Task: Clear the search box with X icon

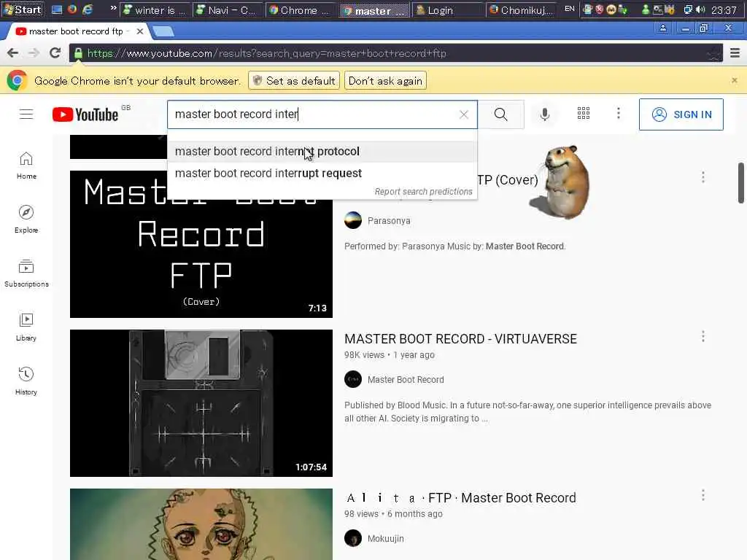Action: tap(463, 114)
